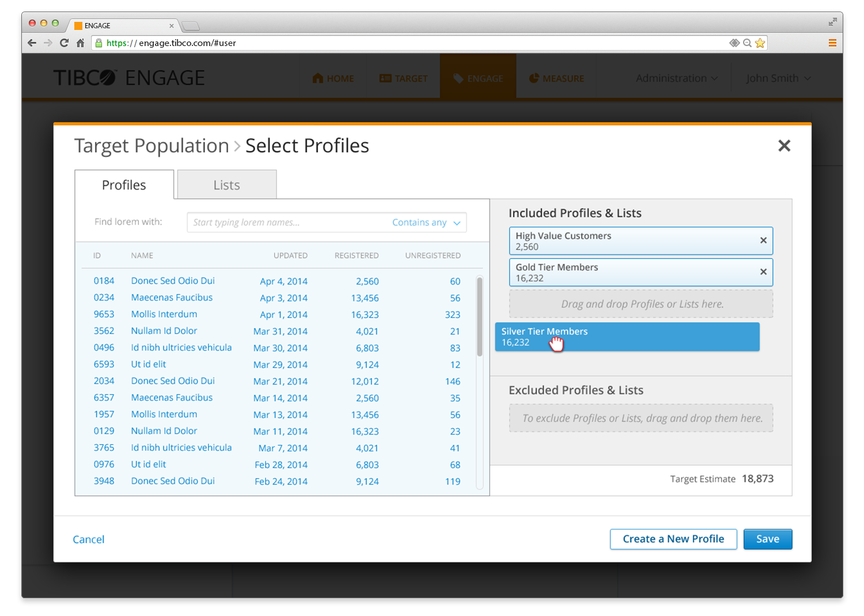Click date Mar 13, 2014
The width and height of the screenshot is (864, 616).
pyautogui.click(x=281, y=415)
